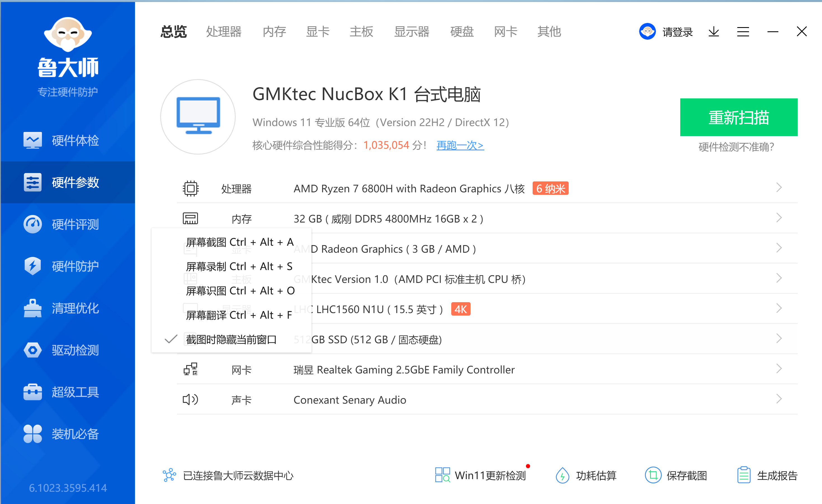822x504 pixels.
Task: Click the processor chip icon
Action: point(190,188)
